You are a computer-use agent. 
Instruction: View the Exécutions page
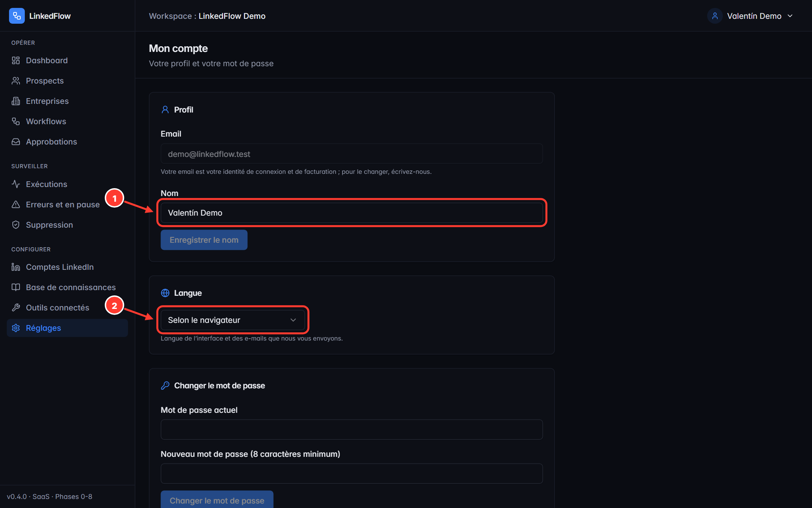pyautogui.click(x=67, y=184)
